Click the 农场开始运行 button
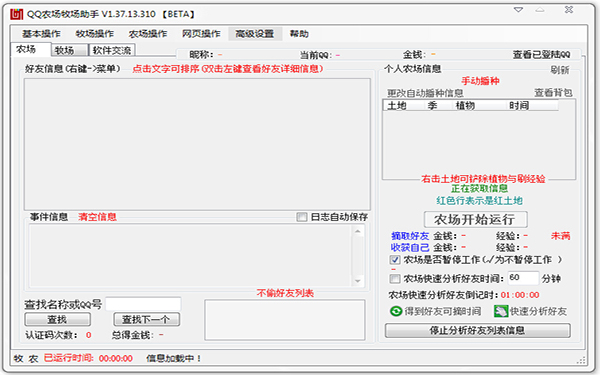Screen dimensions: 600x375 [475, 219]
